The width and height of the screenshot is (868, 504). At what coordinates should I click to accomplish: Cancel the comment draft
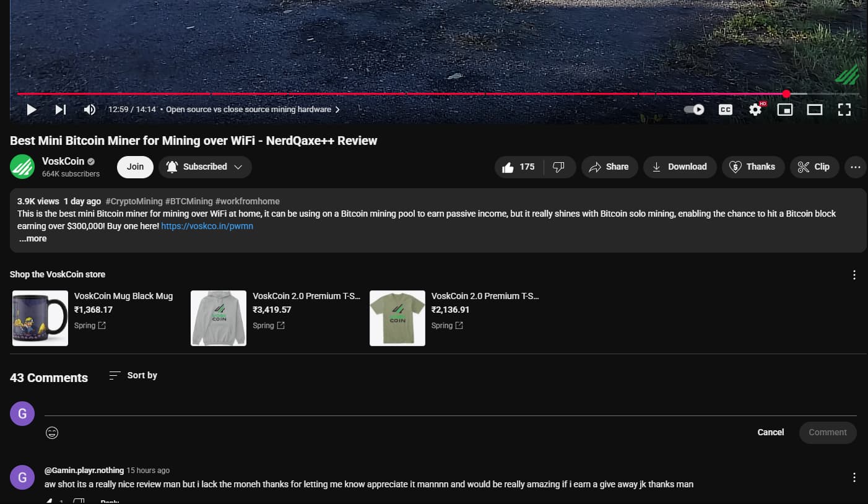(771, 432)
